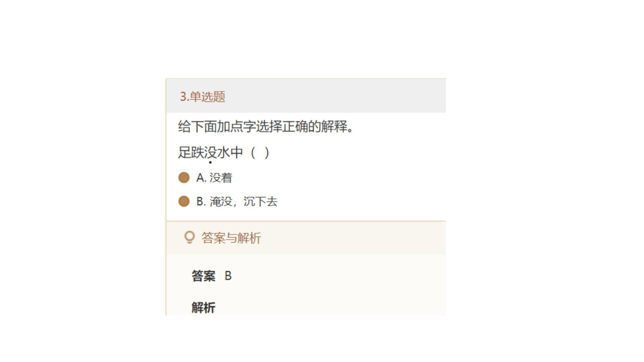Click the 答案与解析 section title
The height and width of the screenshot is (362, 644).
[x=231, y=238]
